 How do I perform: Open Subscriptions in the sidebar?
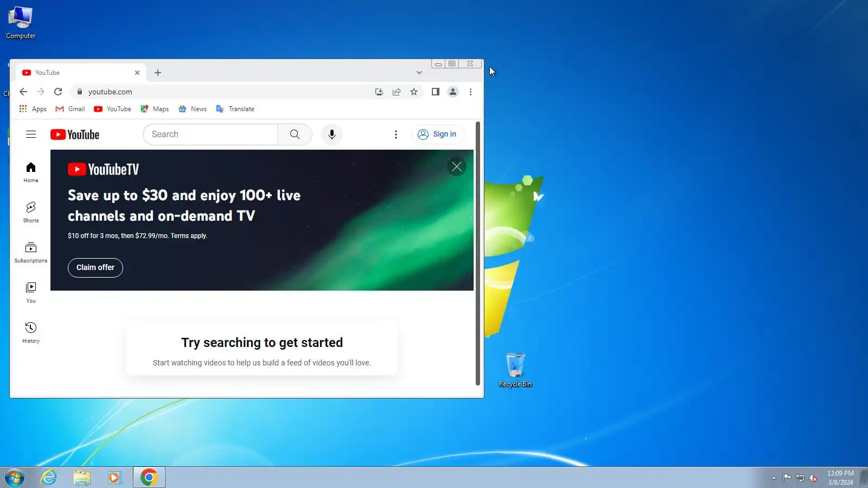coord(31,253)
